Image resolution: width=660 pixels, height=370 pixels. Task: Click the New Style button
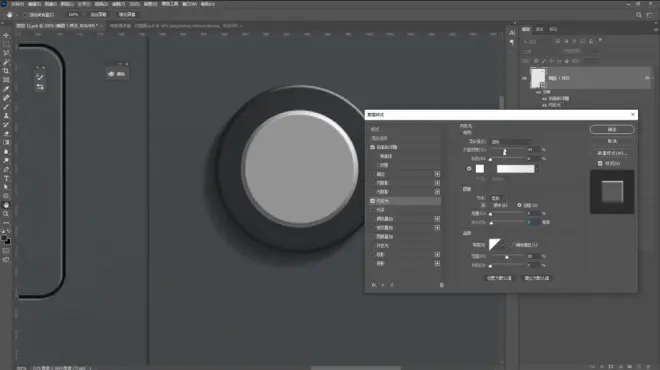612,153
